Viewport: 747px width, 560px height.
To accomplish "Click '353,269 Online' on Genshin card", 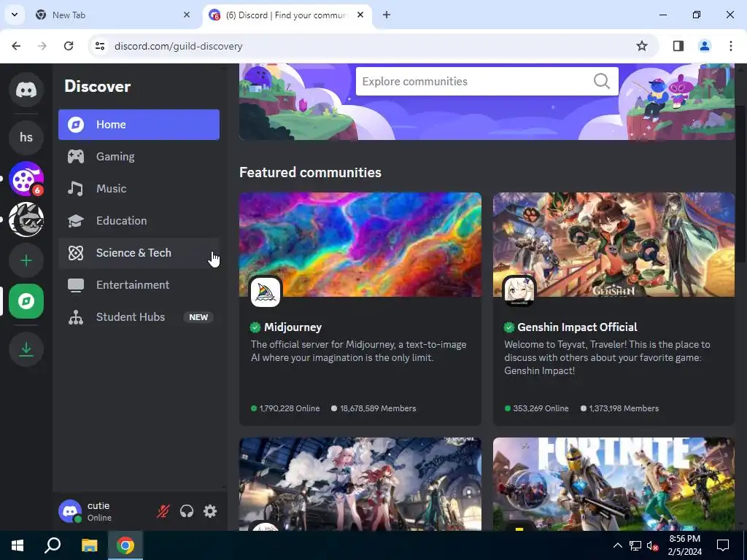I will pyautogui.click(x=541, y=408).
